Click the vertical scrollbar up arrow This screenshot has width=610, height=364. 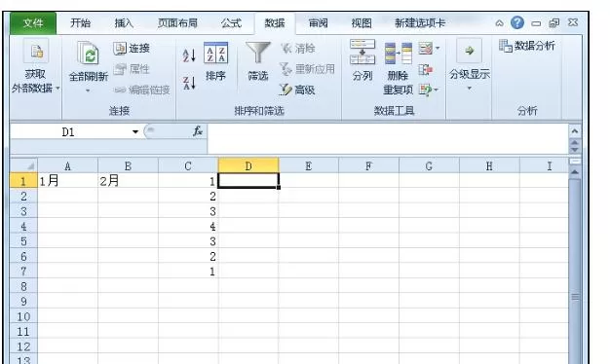click(575, 171)
